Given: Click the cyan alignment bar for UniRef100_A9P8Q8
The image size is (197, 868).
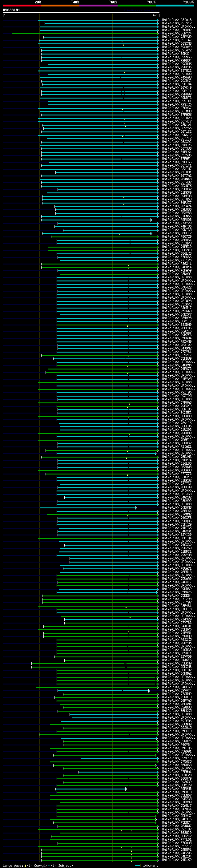Looking at the screenshot, I should [x=97, y=220].
